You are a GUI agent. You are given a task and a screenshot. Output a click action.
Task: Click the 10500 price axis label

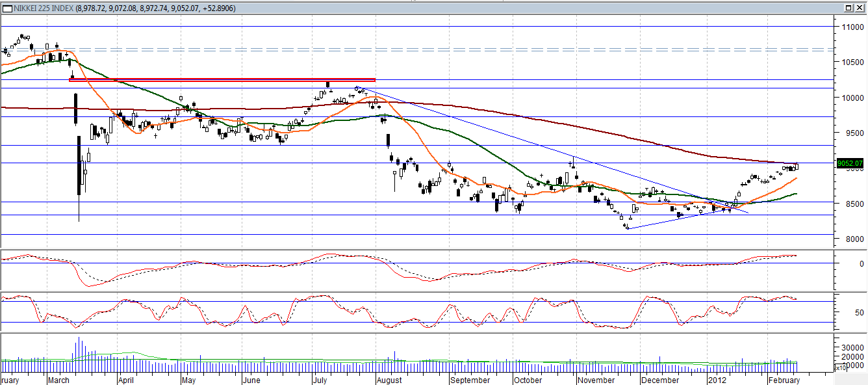point(852,62)
